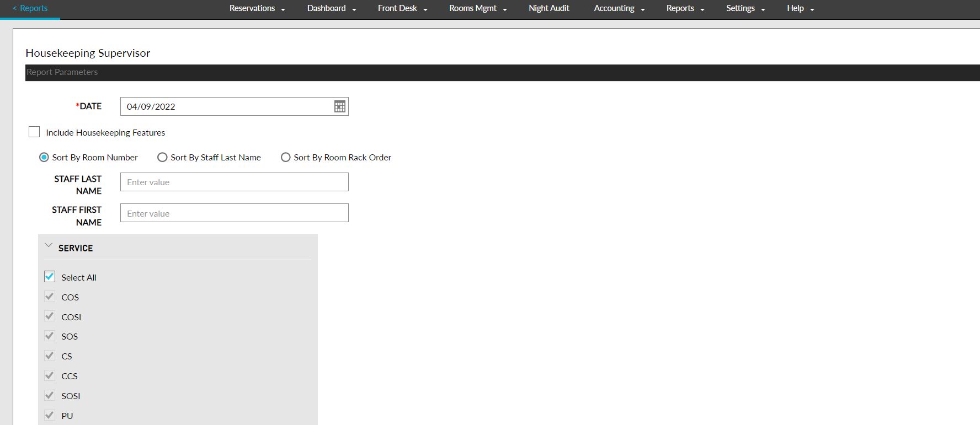Open the Reservations dropdown menu

pos(257,8)
